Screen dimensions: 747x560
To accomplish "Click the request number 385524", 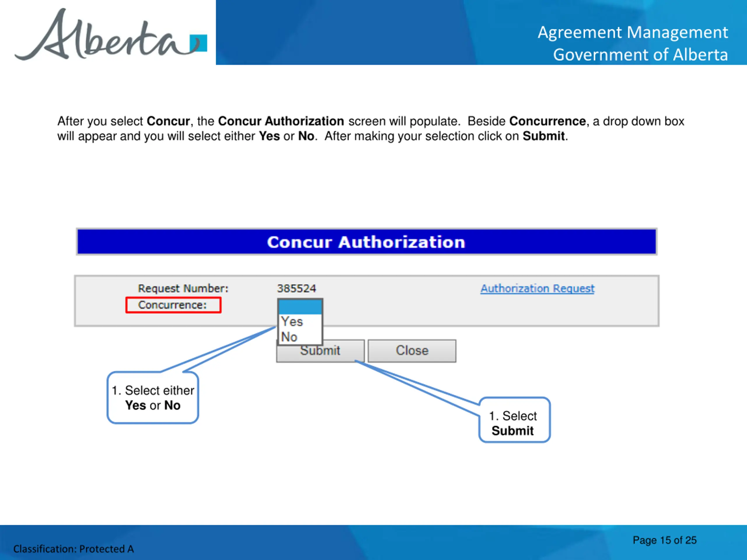I will click(x=296, y=289).
